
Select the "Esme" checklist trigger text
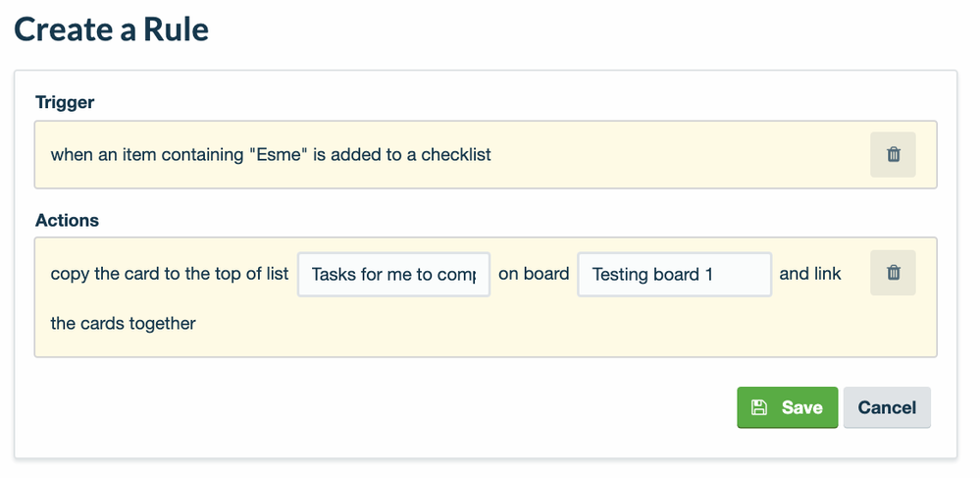click(270, 154)
